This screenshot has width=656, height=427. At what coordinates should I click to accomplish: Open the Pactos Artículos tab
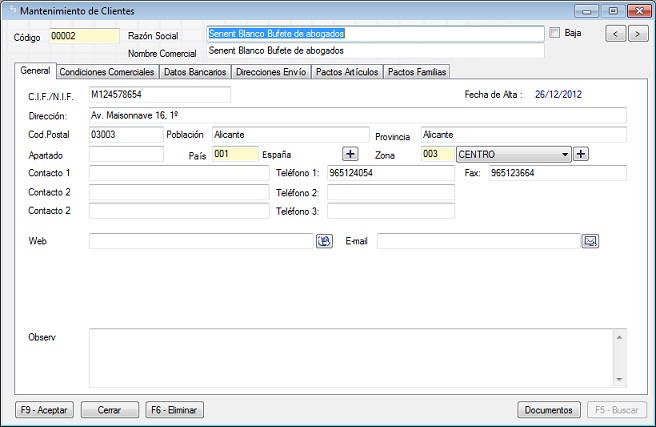pyautogui.click(x=347, y=72)
